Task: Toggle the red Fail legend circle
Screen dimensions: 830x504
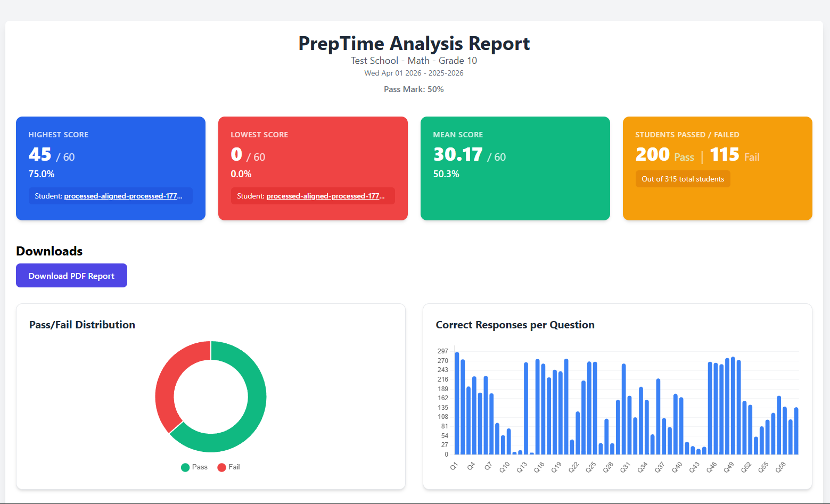Action: [x=221, y=467]
